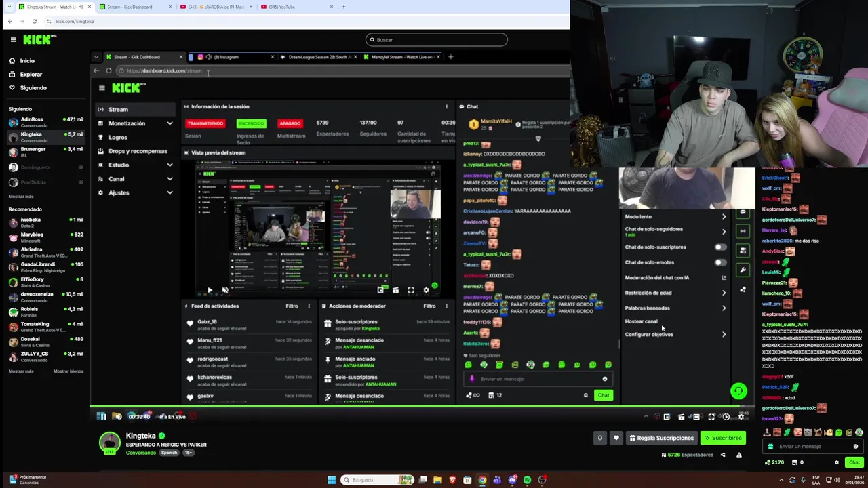Click share icon beside Espectadores count

pos(723,455)
